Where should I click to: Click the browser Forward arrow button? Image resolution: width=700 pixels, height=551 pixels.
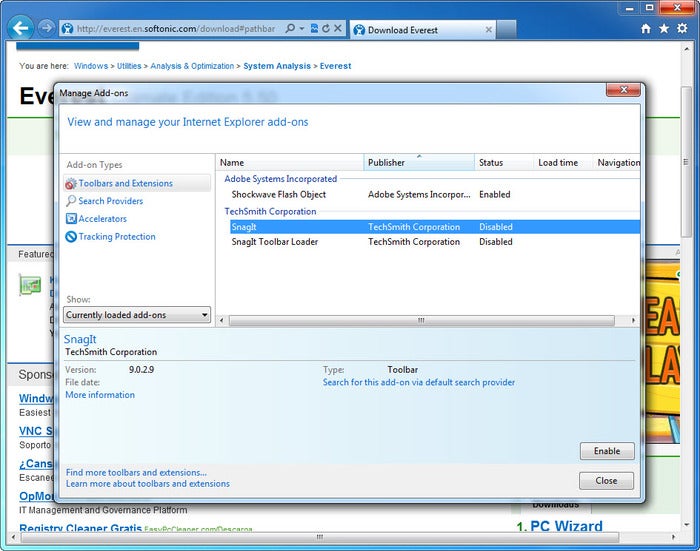pos(46,28)
